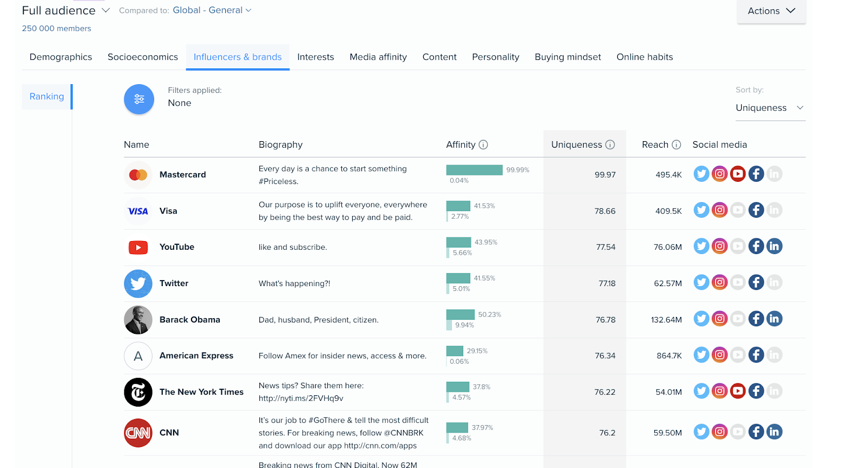Show Affinity info tooltip icon

[483, 144]
